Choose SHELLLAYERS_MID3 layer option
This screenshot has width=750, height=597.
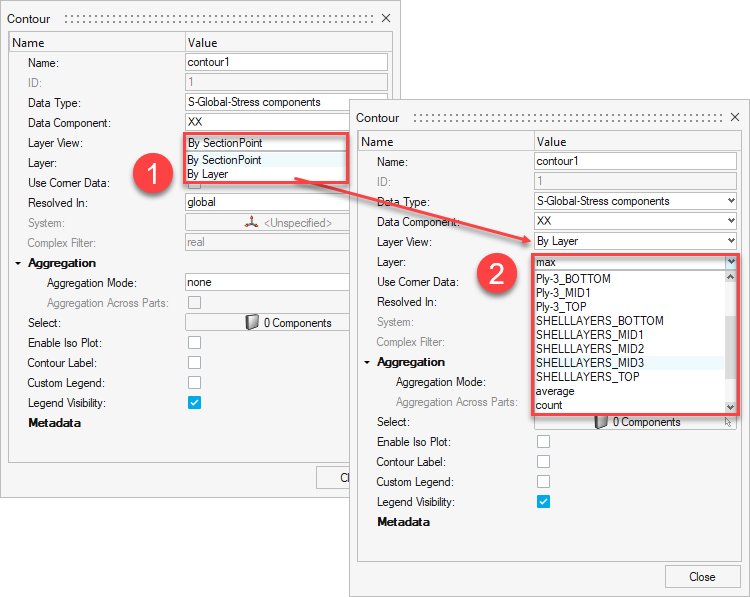(x=629, y=363)
